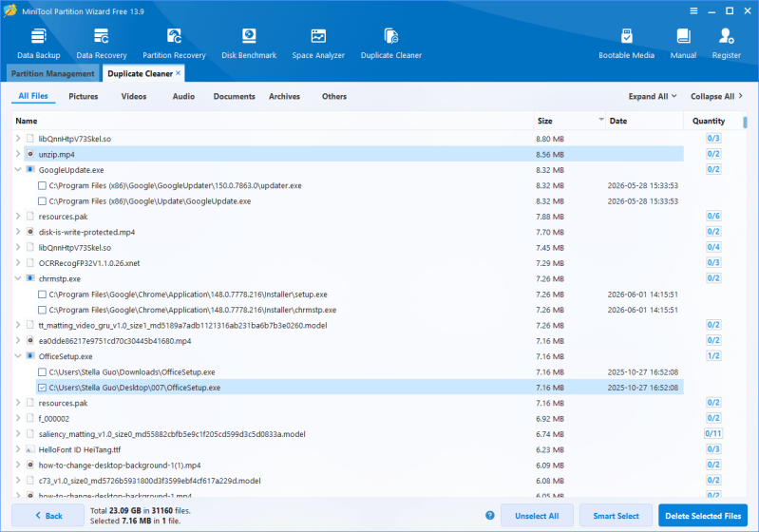Open Partition Recovery from toolbar
The height and width of the screenshot is (532, 759).
(x=174, y=44)
